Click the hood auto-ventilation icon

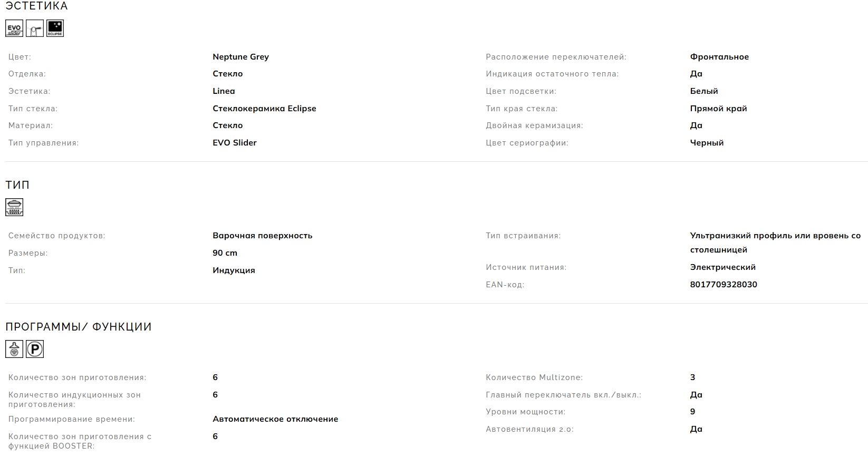click(14, 349)
